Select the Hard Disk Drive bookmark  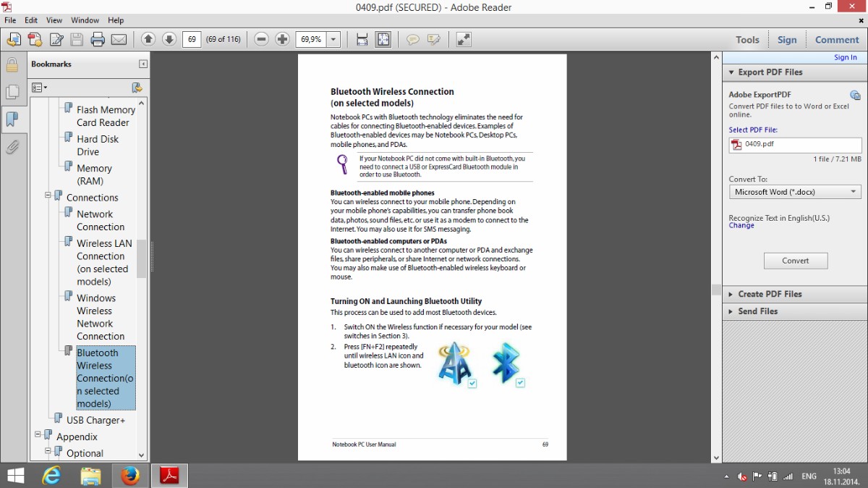click(x=98, y=146)
